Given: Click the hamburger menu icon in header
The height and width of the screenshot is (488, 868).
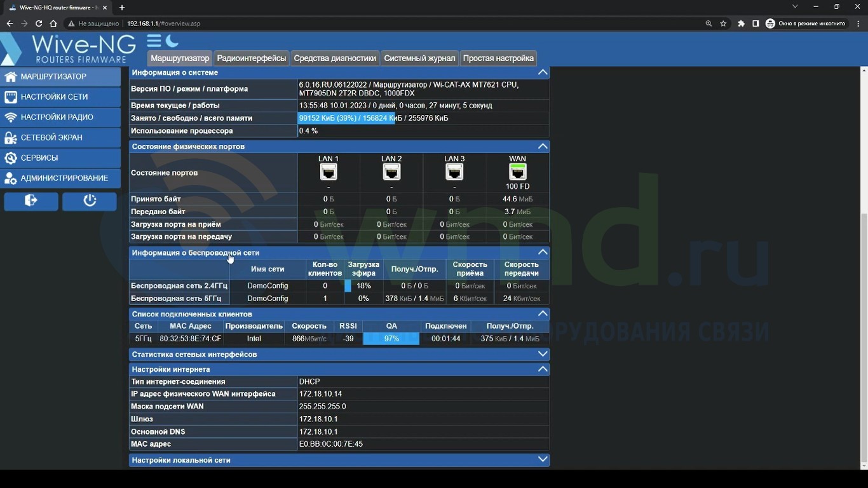Looking at the screenshot, I should (x=154, y=41).
